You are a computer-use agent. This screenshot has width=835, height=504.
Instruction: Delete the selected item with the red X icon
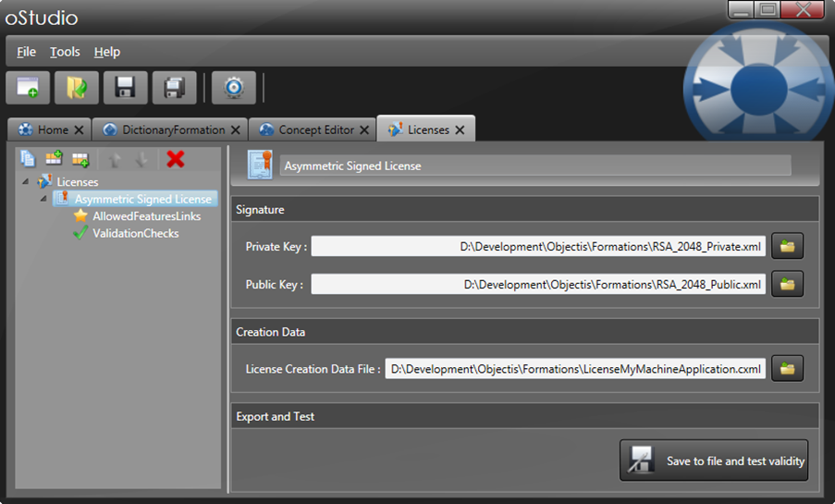click(175, 159)
